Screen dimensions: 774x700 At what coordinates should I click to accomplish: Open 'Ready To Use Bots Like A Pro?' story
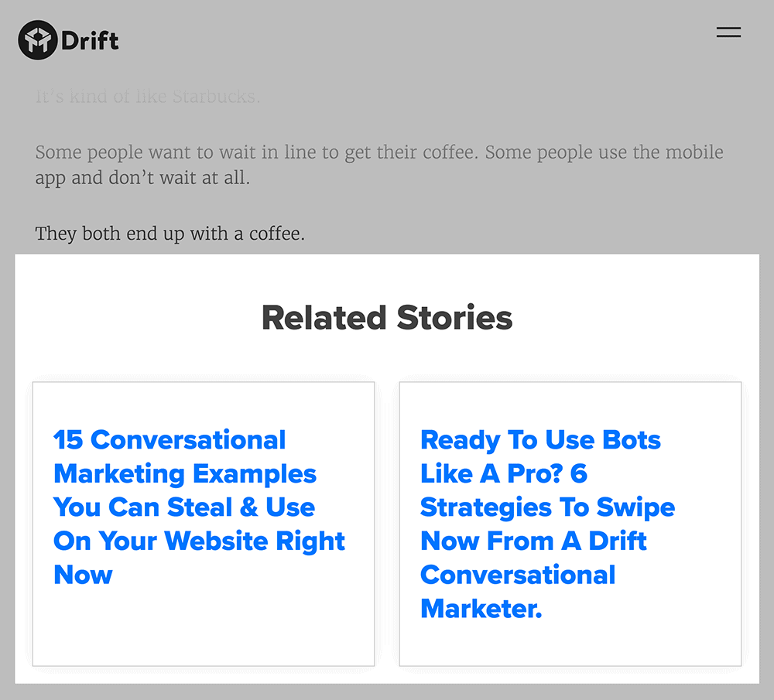pos(547,524)
